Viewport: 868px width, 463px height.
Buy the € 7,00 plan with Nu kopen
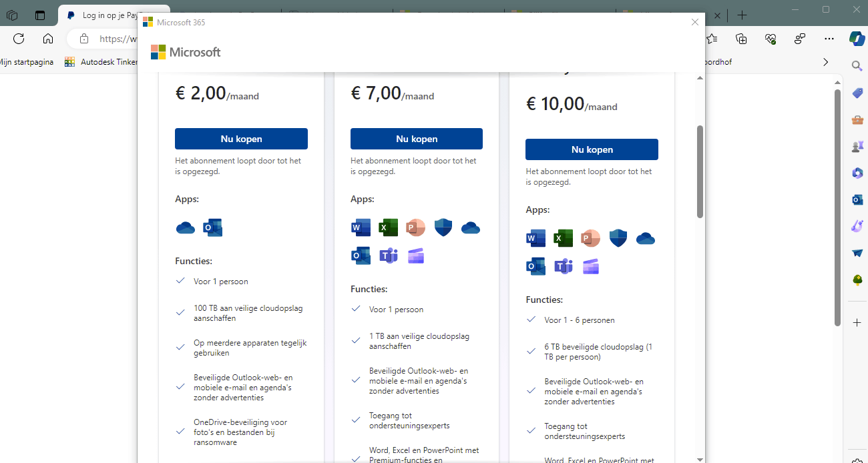click(417, 139)
